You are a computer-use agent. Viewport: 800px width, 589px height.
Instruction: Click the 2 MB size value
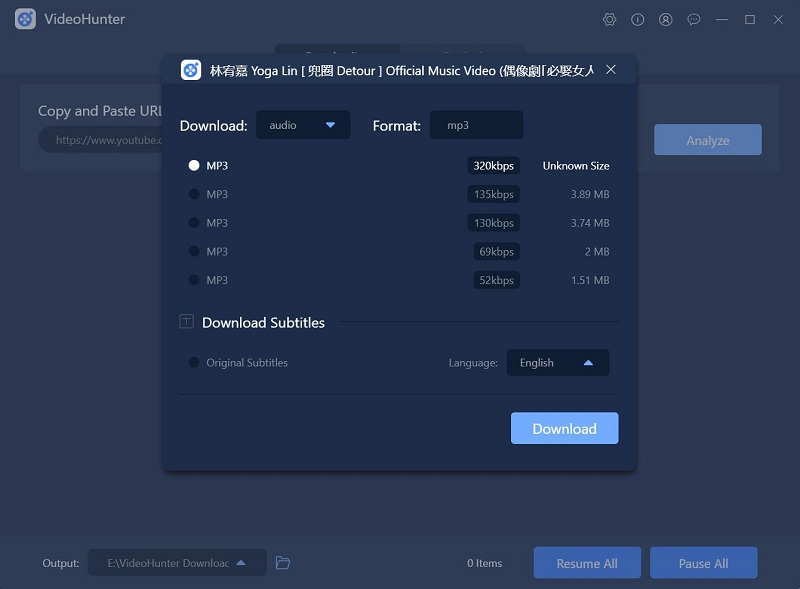(597, 251)
